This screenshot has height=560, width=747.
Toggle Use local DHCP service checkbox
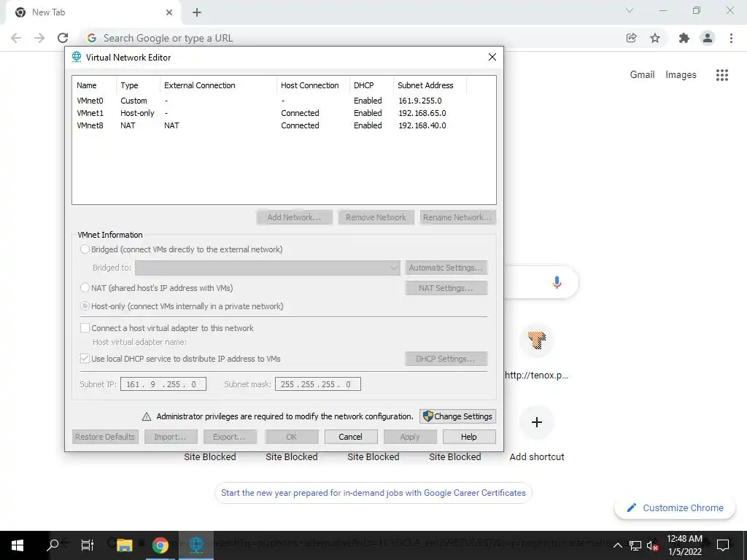click(85, 359)
